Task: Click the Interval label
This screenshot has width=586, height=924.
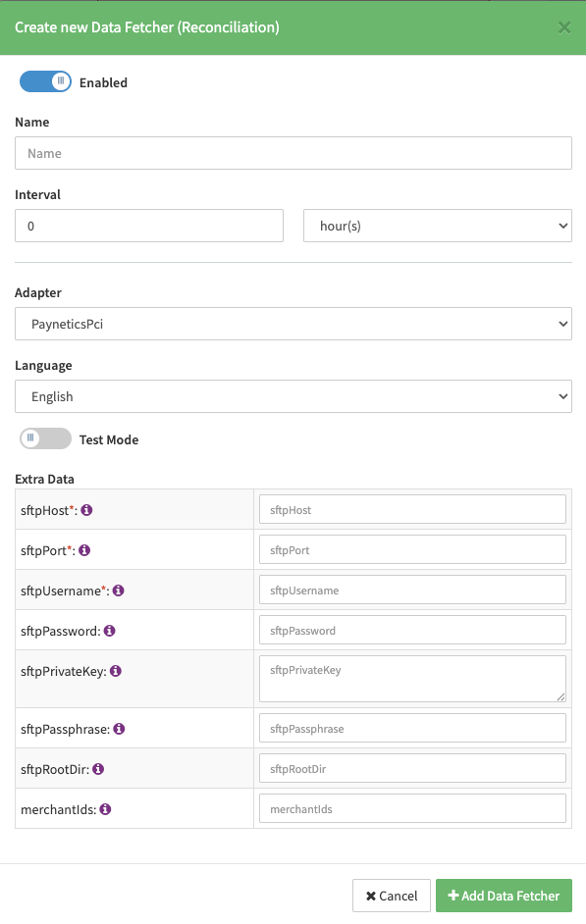Action: (x=37, y=194)
